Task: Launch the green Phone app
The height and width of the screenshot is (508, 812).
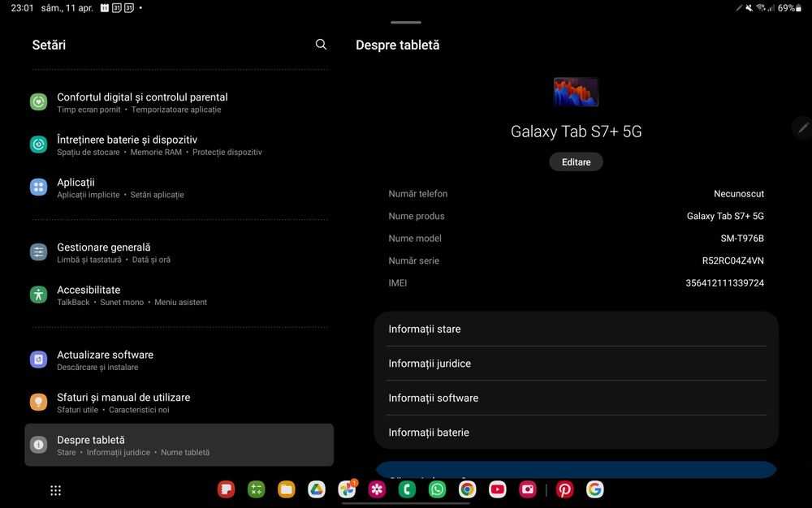Action: coord(407,489)
